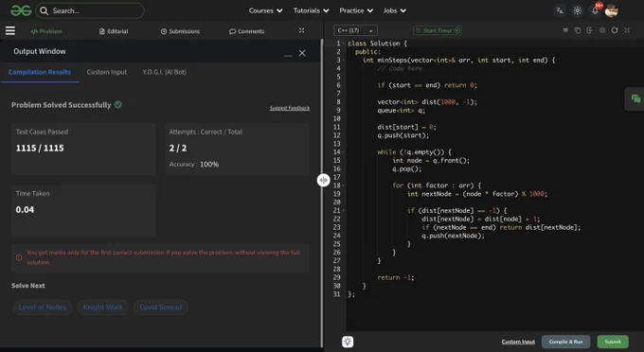Switch to the Problem tab

coord(46,31)
